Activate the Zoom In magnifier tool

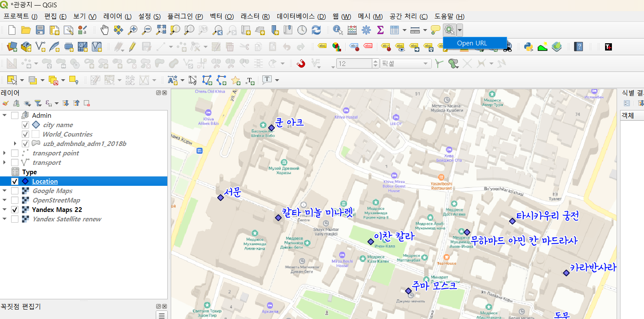click(133, 30)
